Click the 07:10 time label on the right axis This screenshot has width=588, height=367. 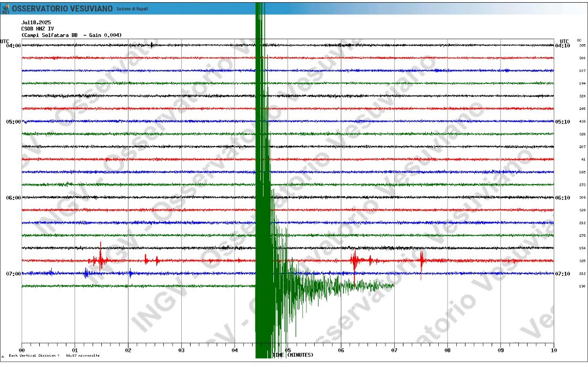tap(562, 274)
